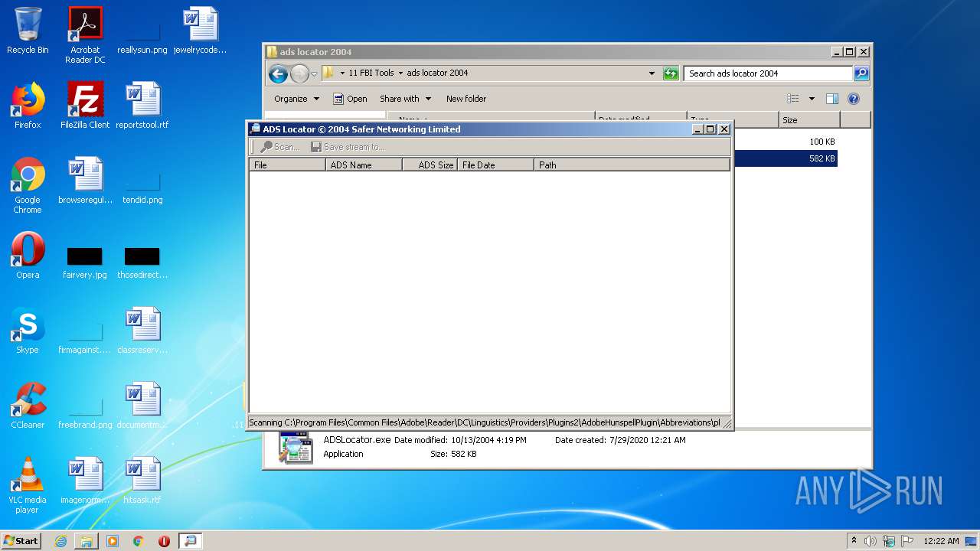Select the classreserv document icon

tap(142, 331)
